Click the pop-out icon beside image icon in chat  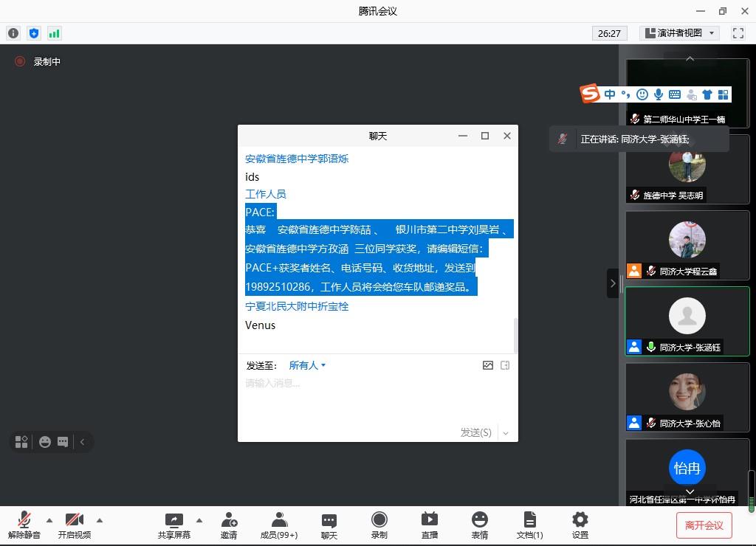[x=505, y=365]
